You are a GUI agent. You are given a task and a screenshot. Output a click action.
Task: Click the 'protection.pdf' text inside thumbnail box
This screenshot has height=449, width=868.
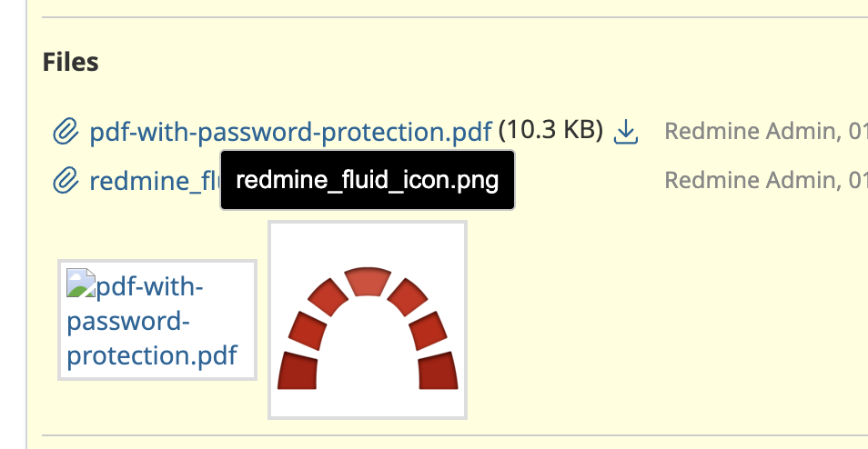[x=152, y=355]
